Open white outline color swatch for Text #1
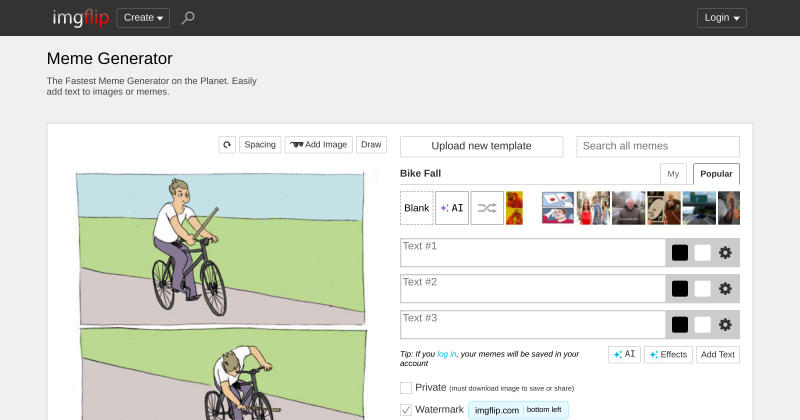The image size is (800, 420). point(702,253)
